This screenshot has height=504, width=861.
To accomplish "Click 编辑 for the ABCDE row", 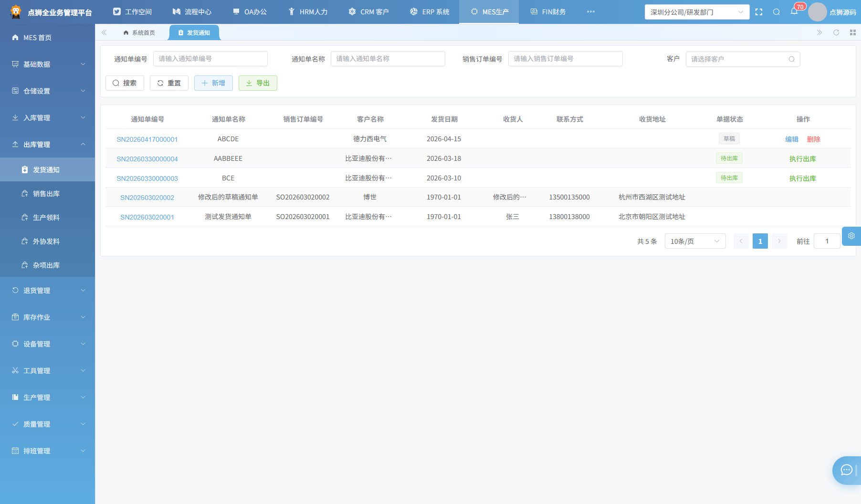I will 792,139.
